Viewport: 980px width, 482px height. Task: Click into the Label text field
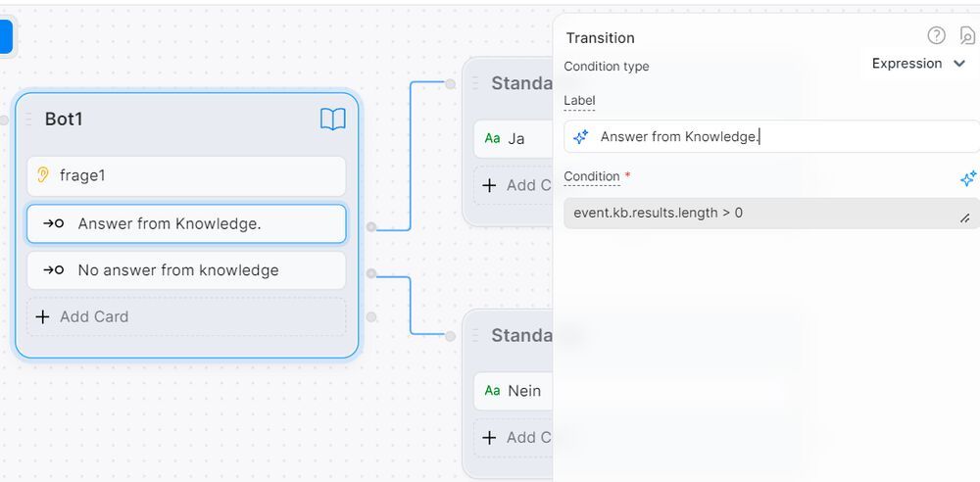(x=772, y=137)
